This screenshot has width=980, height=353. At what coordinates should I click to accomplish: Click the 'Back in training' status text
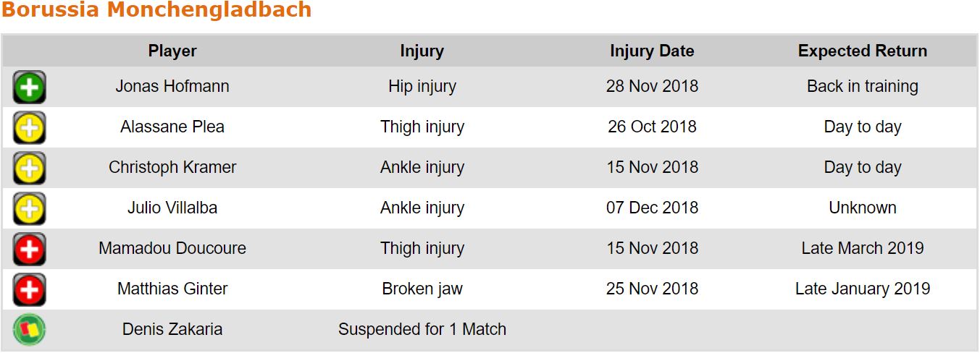click(862, 86)
